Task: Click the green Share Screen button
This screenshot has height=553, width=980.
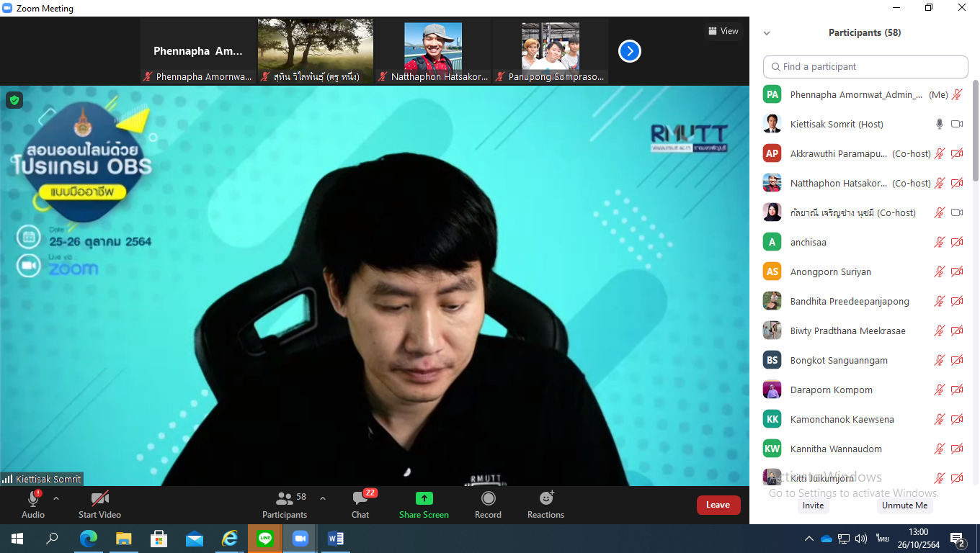Action: pos(424,504)
